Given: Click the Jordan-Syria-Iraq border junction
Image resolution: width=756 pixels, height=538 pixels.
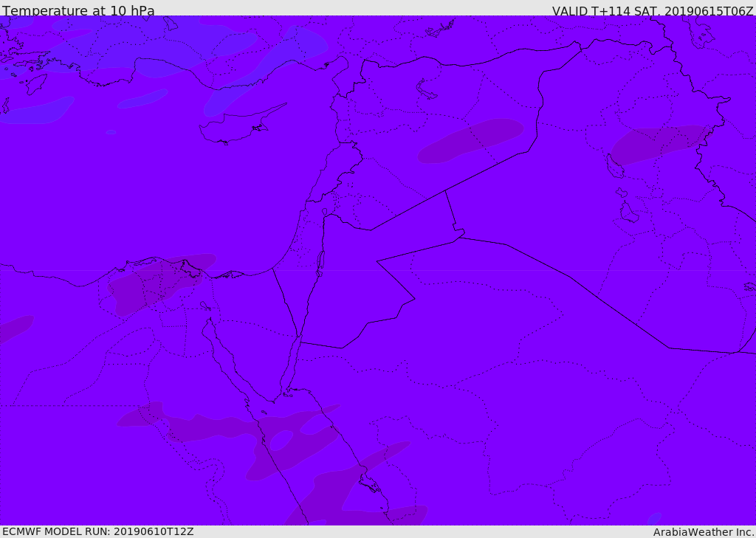Looking at the screenshot, I should tap(445, 191).
